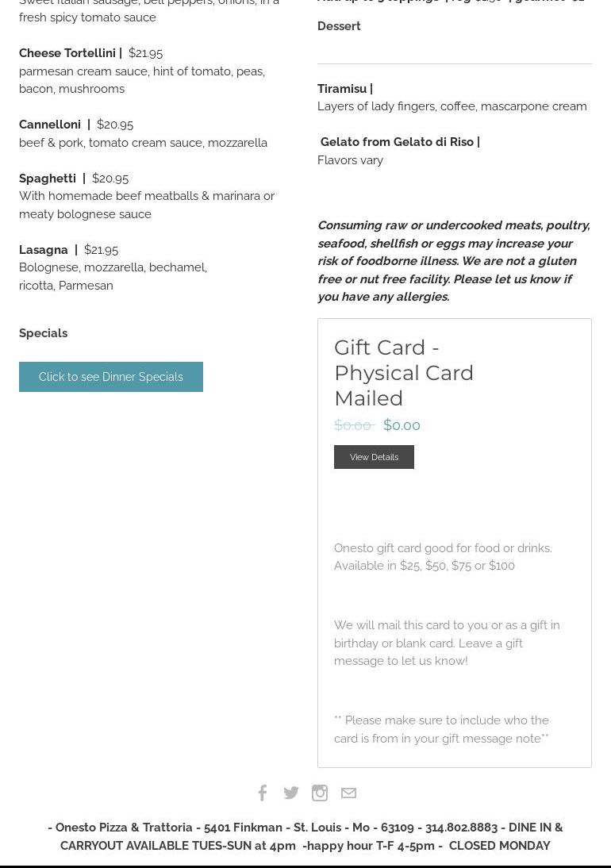Click the Onesto Pizza & Trattoria footer address

coord(305,836)
